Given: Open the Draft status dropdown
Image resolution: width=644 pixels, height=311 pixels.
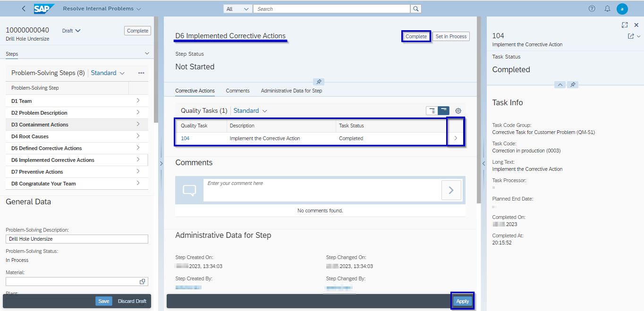Looking at the screenshot, I should click(x=71, y=30).
